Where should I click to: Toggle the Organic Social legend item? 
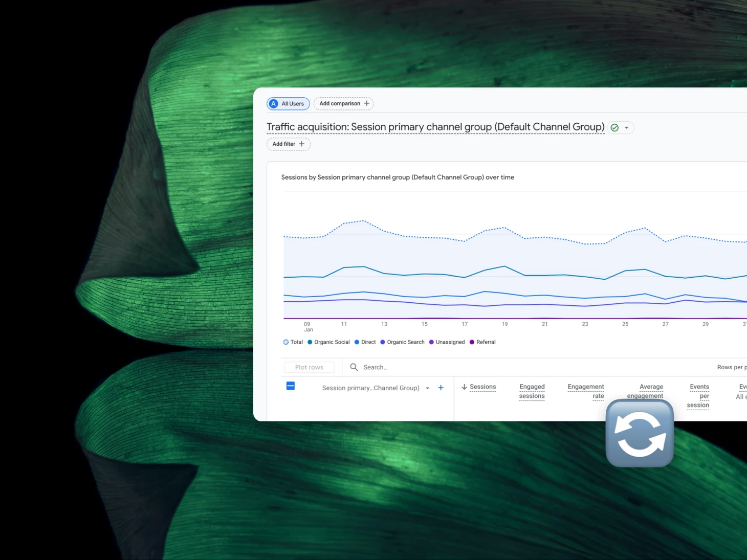pos(328,342)
